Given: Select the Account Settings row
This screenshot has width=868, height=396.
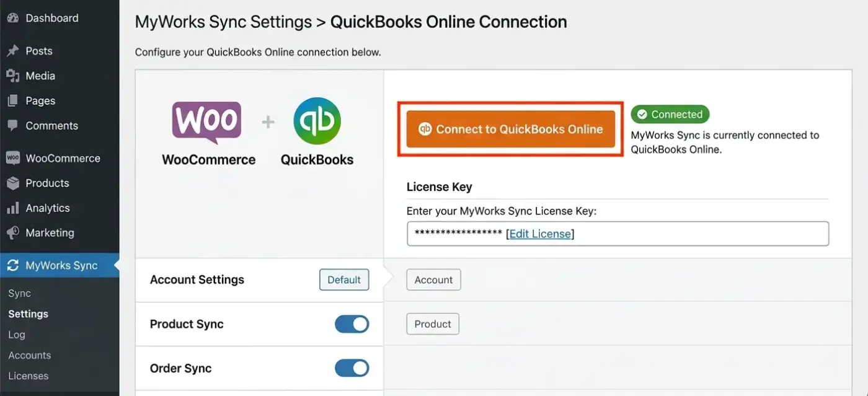Looking at the screenshot, I should click(x=259, y=279).
